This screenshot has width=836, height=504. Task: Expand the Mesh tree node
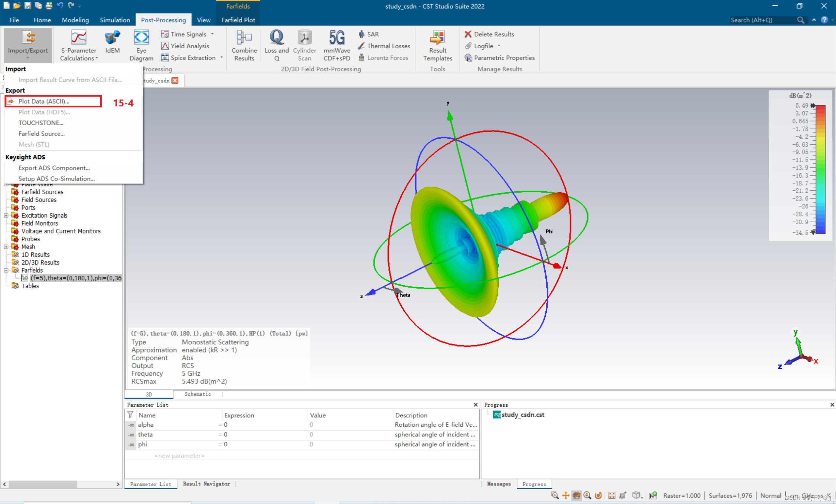pyautogui.click(x=6, y=247)
